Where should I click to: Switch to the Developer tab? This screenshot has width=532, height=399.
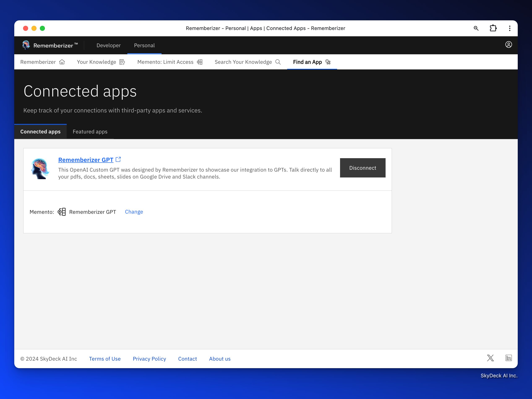coord(108,46)
